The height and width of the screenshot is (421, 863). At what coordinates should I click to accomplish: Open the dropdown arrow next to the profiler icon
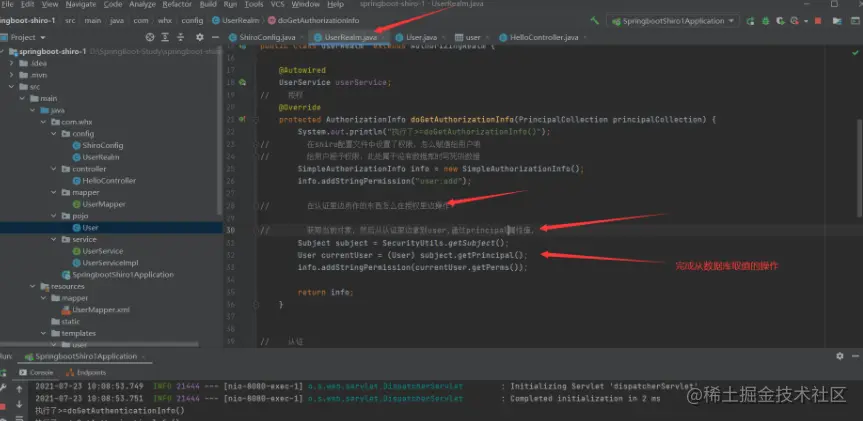coord(806,21)
